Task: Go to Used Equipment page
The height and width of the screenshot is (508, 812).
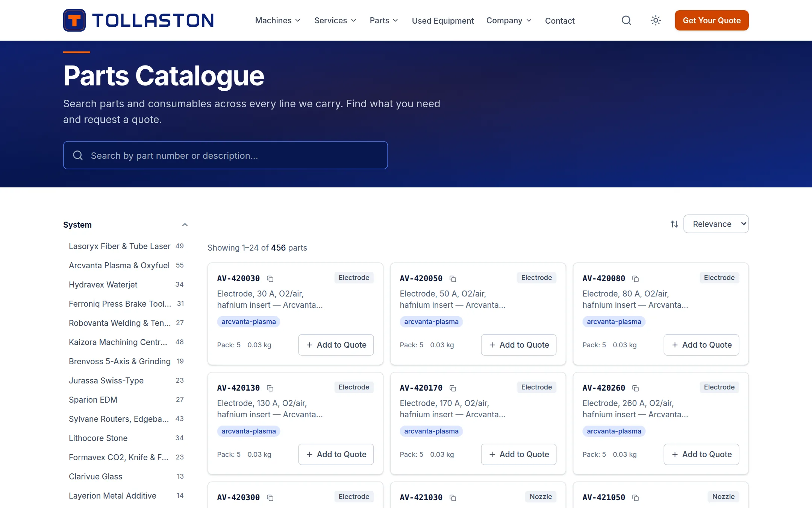Action: [443, 21]
